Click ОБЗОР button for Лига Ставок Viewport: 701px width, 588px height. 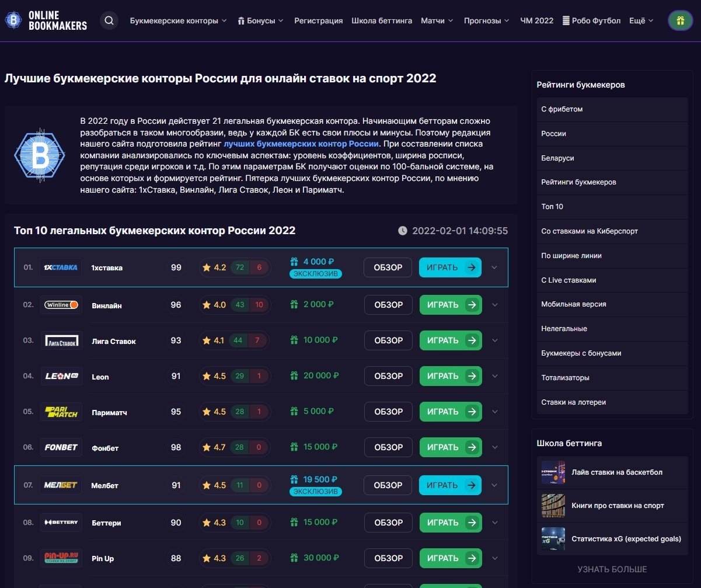[388, 340]
